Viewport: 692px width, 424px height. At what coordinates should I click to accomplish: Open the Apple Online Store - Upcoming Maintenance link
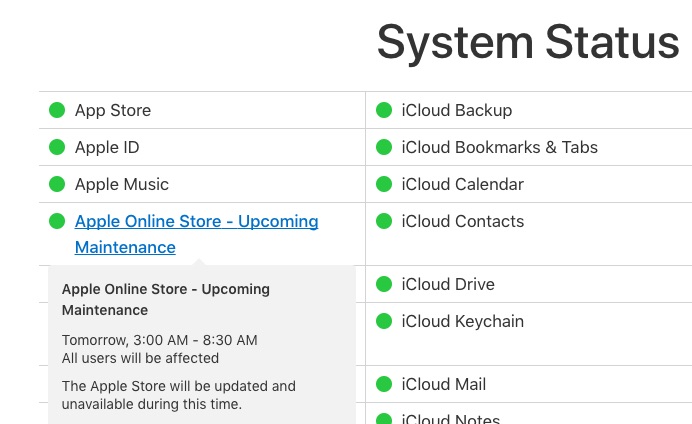pyautogui.click(x=196, y=234)
